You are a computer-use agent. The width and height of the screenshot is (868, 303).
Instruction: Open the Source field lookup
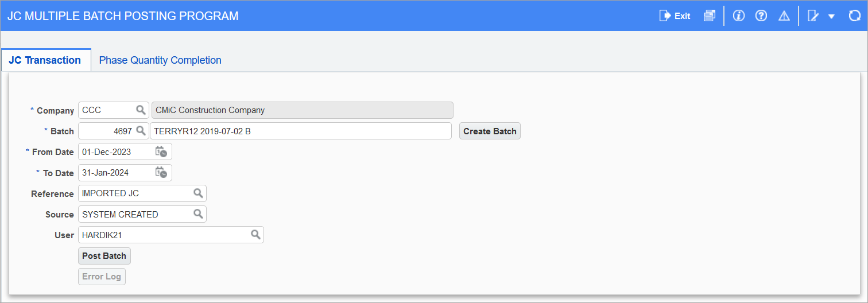[x=198, y=214]
